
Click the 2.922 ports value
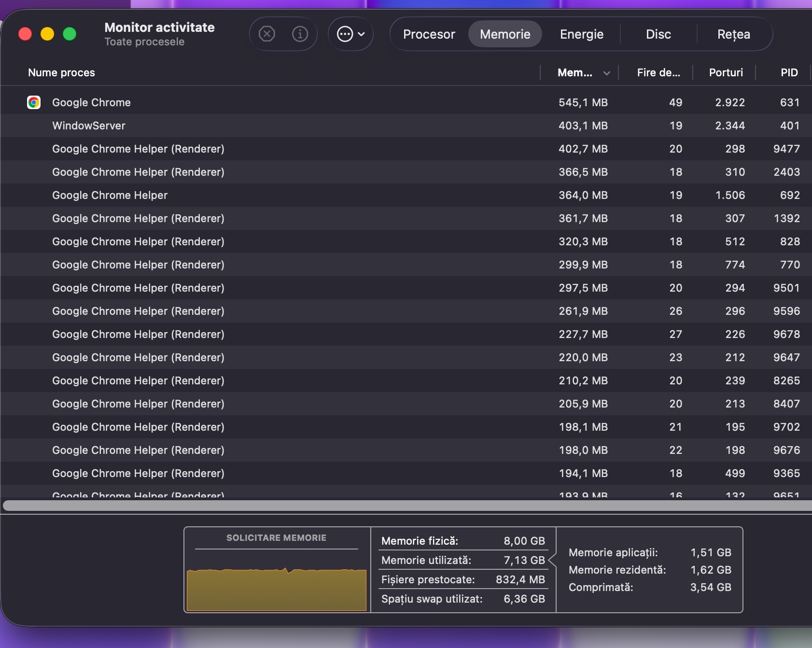(730, 102)
